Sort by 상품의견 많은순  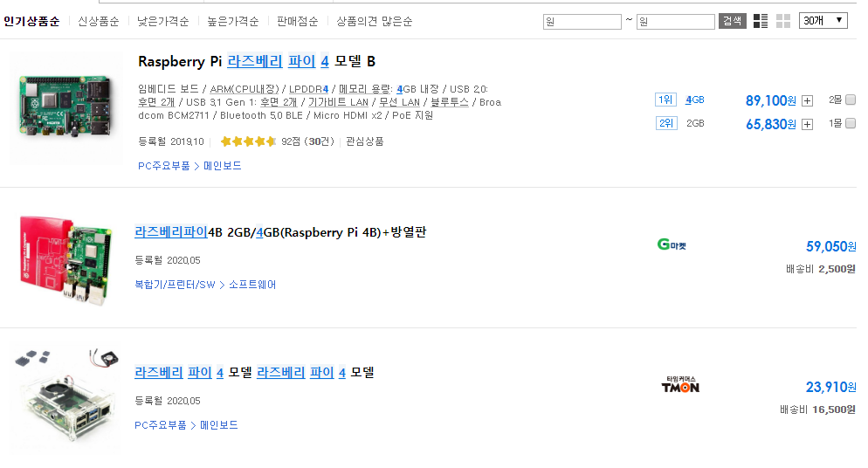click(375, 22)
